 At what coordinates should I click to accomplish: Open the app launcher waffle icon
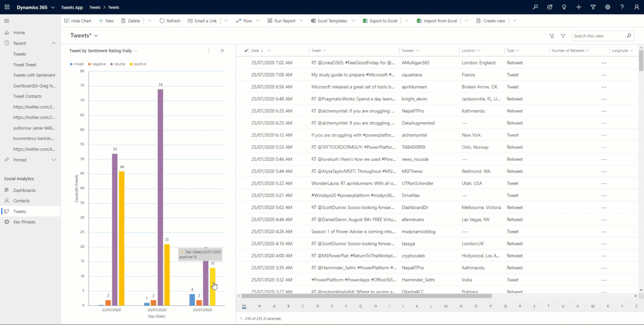tap(7, 7)
